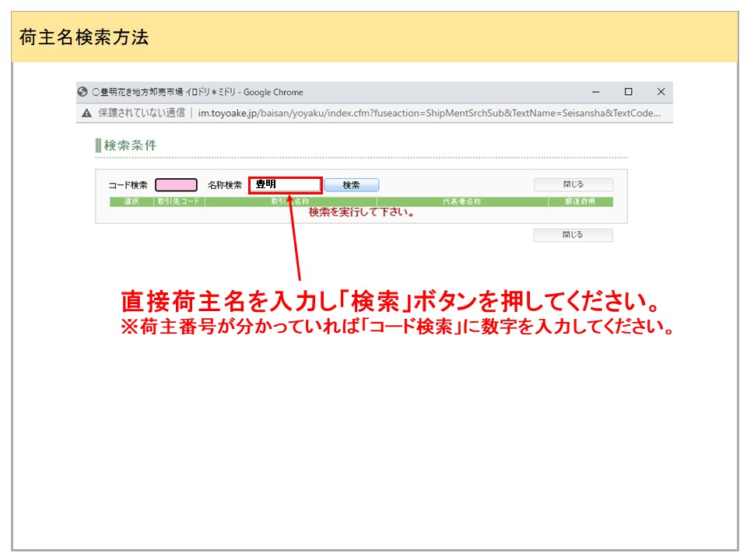Click the 代表者名称 column header

(x=462, y=202)
